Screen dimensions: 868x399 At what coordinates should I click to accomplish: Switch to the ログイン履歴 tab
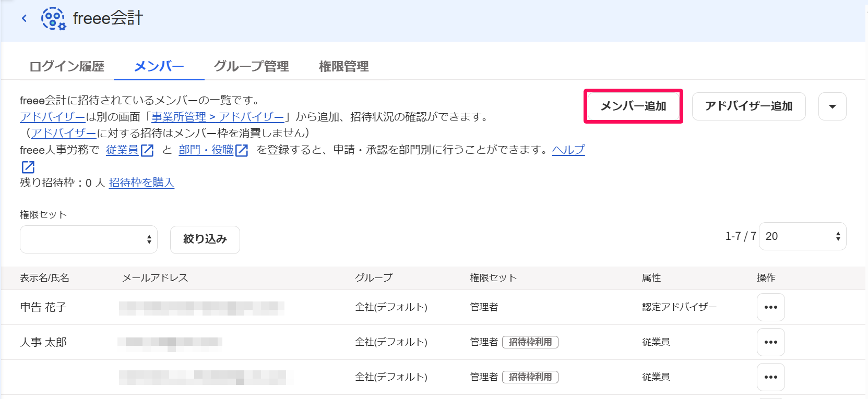point(67,66)
